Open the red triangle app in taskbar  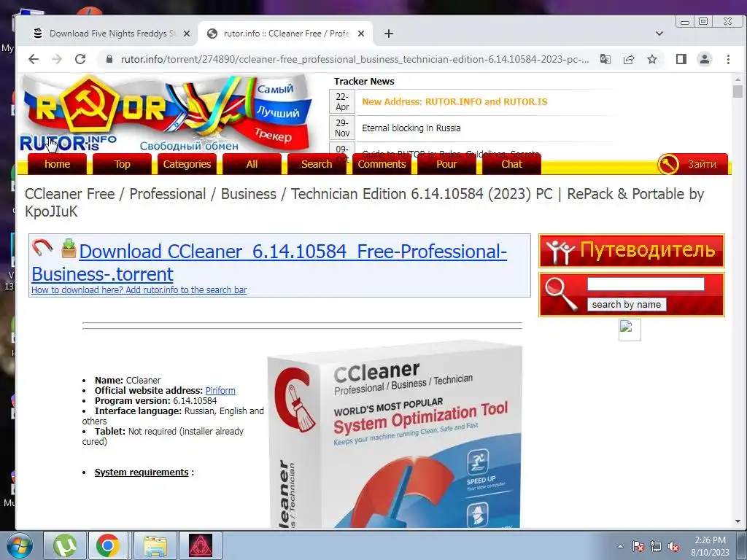(201, 545)
